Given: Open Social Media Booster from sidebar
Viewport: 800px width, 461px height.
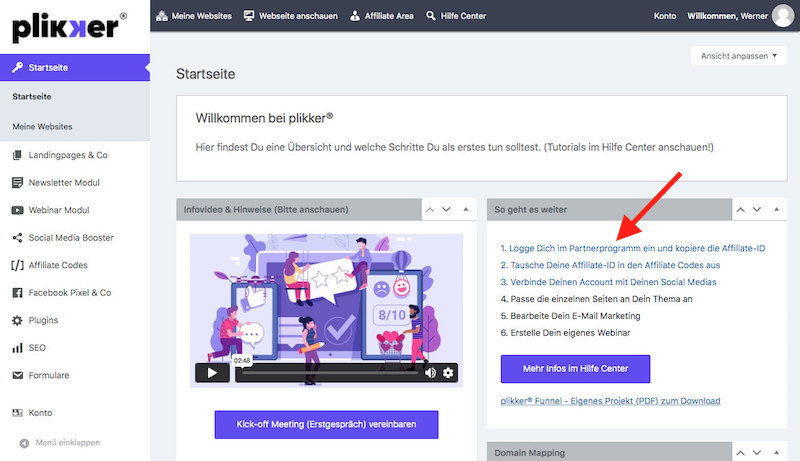Looking at the screenshot, I should 72,238.
